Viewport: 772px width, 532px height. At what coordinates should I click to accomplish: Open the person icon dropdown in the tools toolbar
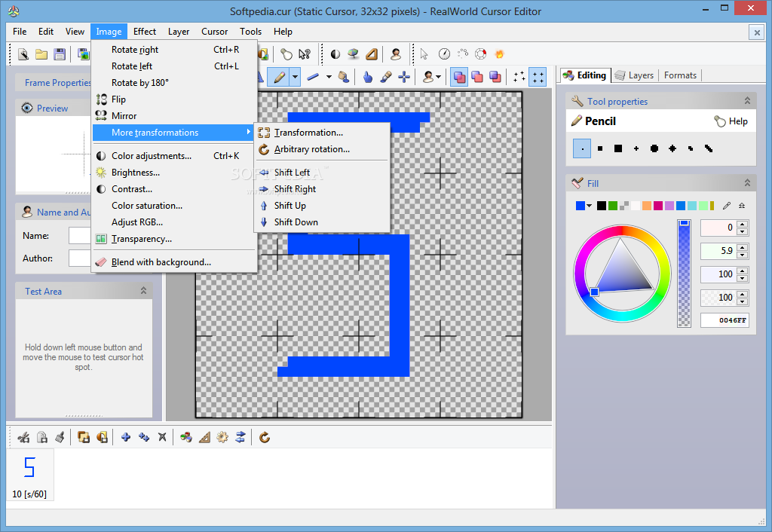pos(438,78)
